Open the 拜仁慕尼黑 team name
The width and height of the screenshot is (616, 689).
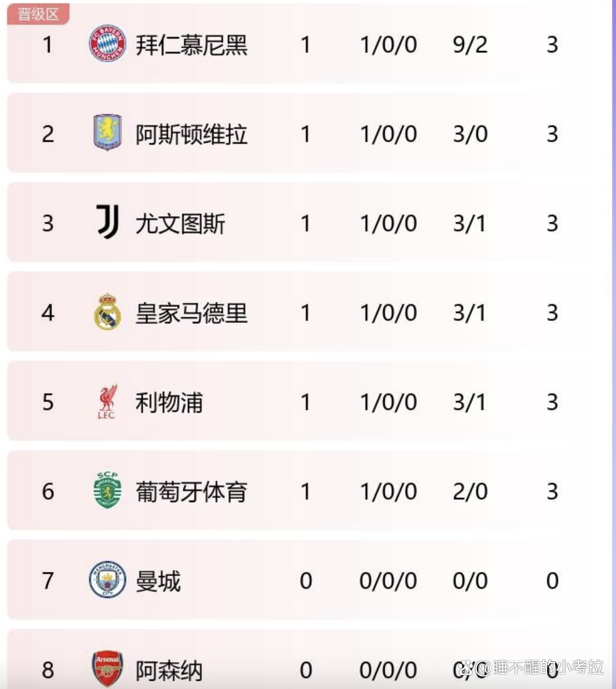click(191, 45)
